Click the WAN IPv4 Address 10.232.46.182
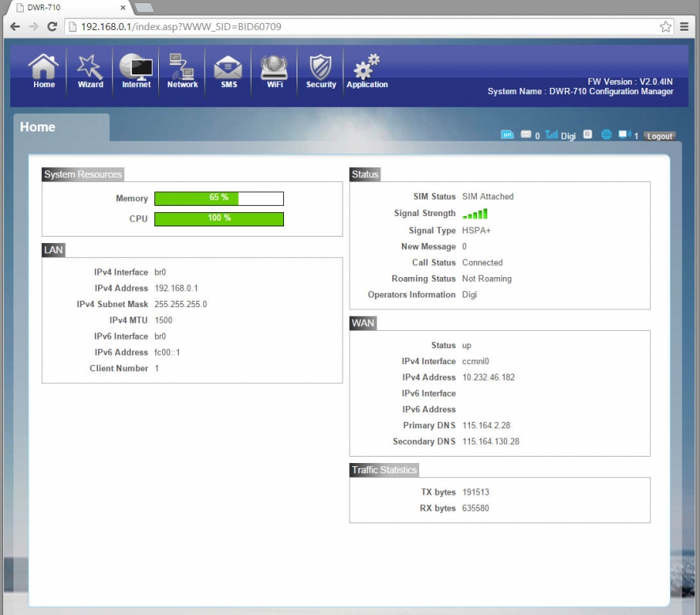 pos(488,378)
